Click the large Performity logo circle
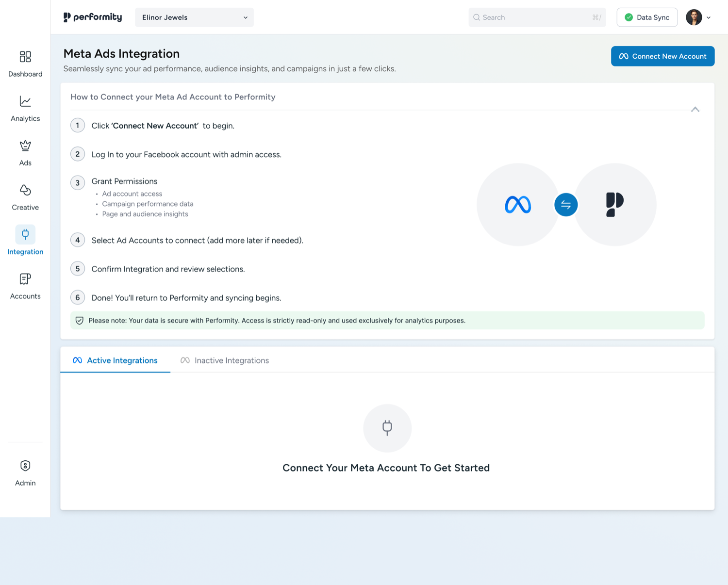Viewport: 728px width, 585px height. (615, 205)
